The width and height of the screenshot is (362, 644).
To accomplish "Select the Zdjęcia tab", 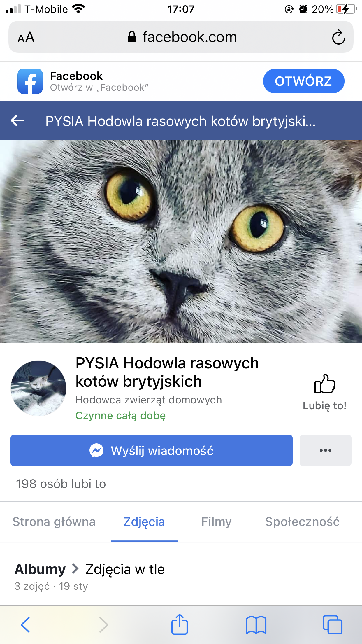I will (x=144, y=522).
